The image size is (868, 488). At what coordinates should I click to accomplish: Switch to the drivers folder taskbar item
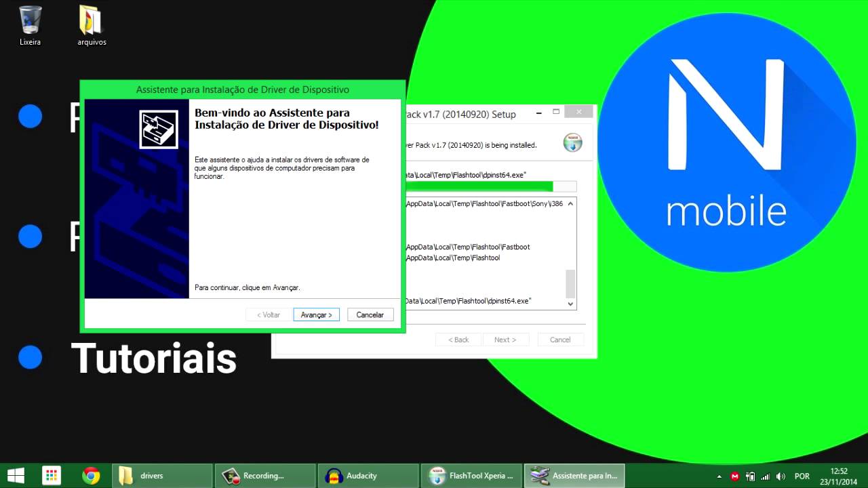pos(163,476)
